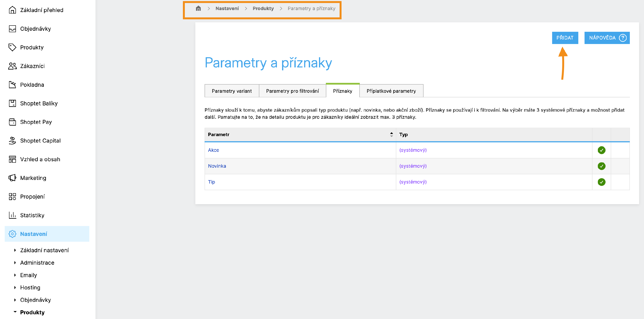Toggle the green checkmark for Akce
The height and width of the screenshot is (319, 644).
click(601, 150)
